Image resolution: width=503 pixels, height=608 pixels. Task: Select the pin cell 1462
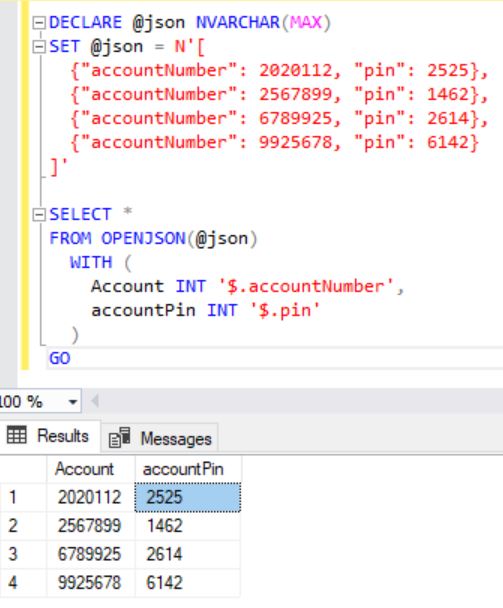[188, 526]
